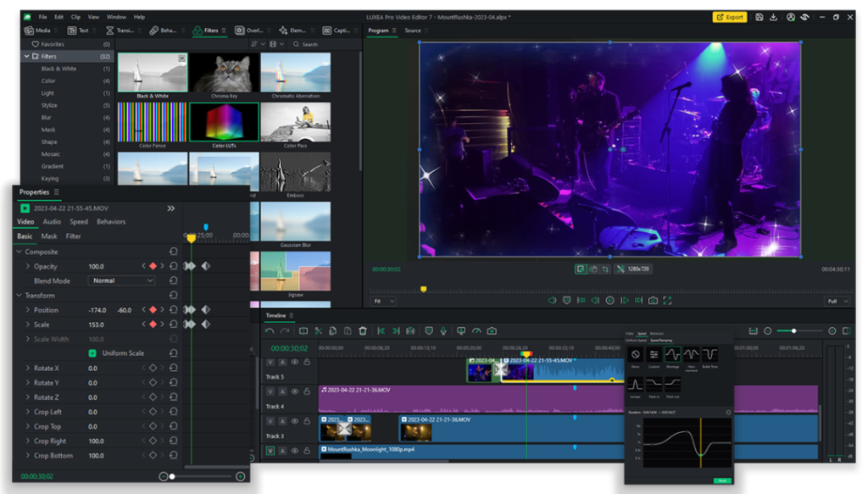Click the volume speaker icon under the preview

click(552, 301)
